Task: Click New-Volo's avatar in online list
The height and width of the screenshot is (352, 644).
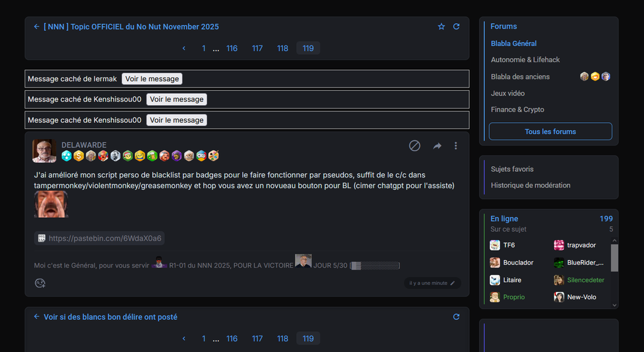Action: 559,297
